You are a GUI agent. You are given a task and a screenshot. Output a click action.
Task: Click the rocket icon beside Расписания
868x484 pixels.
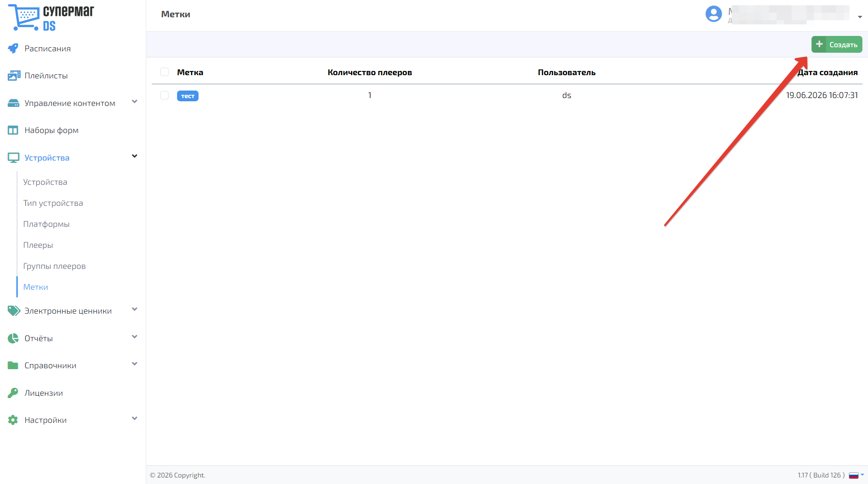click(x=13, y=48)
